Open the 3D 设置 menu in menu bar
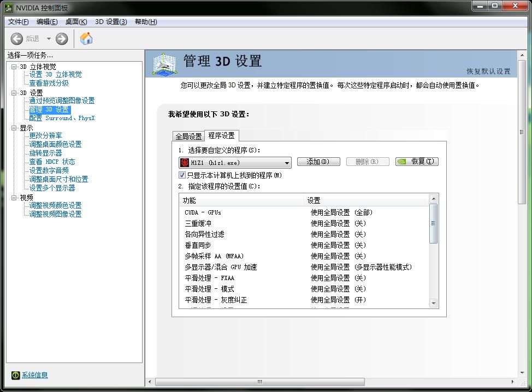This screenshot has width=532, height=392. click(111, 22)
